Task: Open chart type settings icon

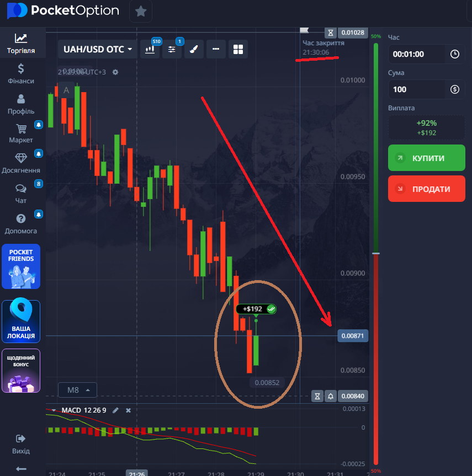Action: coord(150,49)
